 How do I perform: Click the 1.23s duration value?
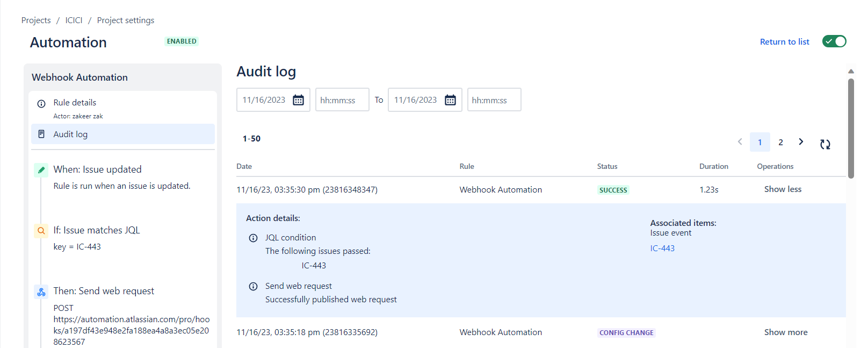coord(709,190)
